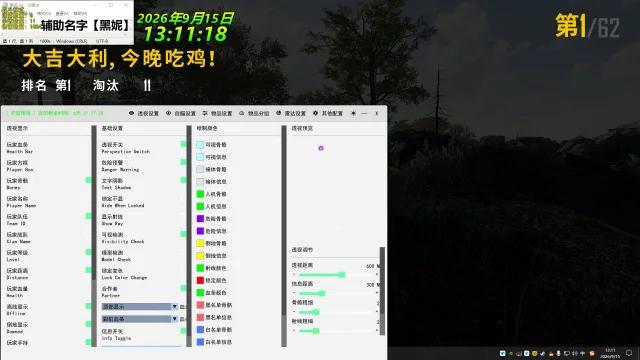This screenshot has height=360, width=640.
Task: Click the 射线粗细 slider handle
Action: tap(316, 331)
